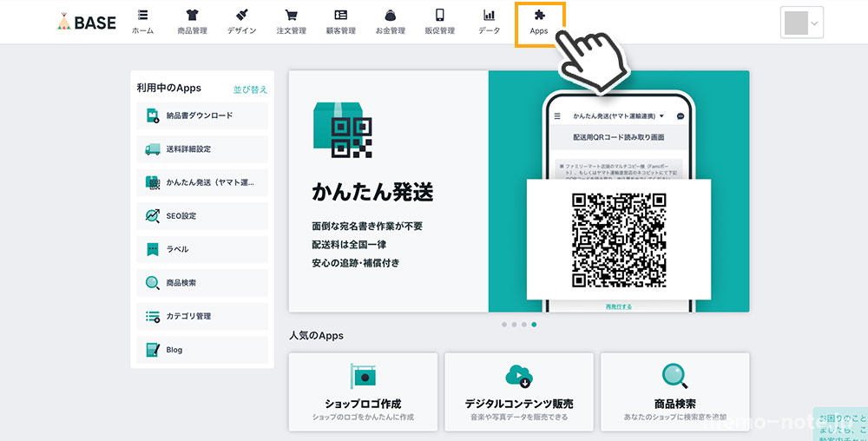
Task: Open the account avatar dropdown
Action: click(x=801, y=23)
